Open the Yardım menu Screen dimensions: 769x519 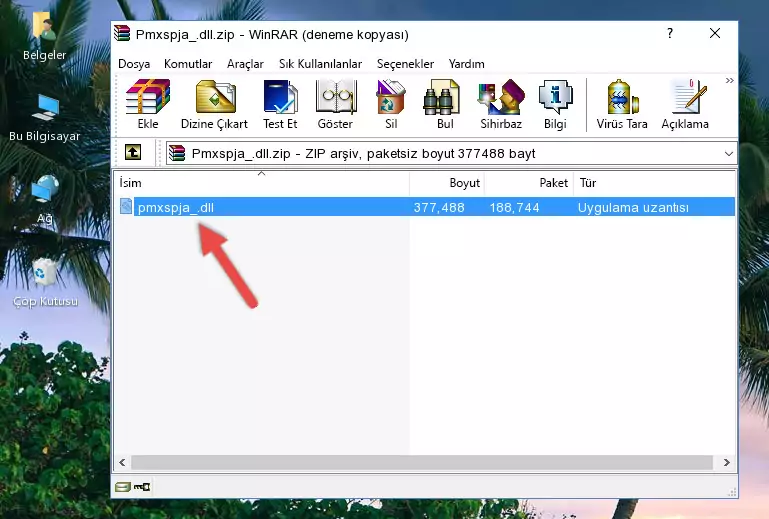(x=466, y=64)
